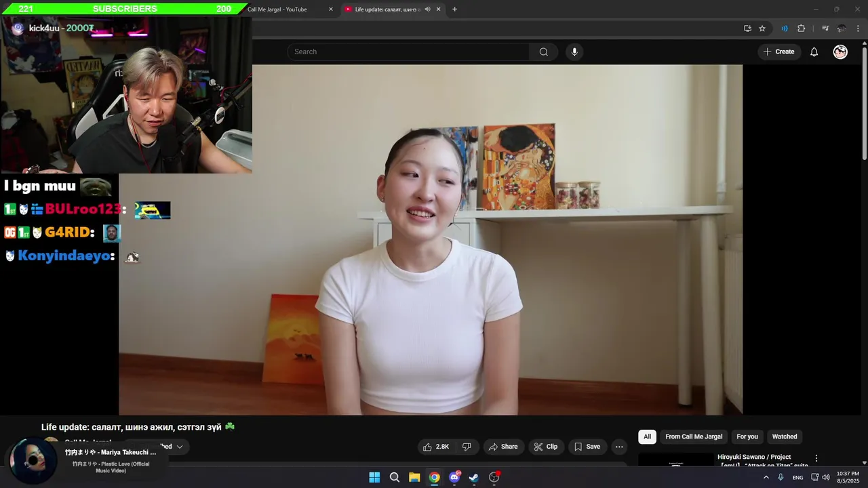The image size is (868, 488).
Task: Open the Windows Start menu
Action: (x=374, y=477)
